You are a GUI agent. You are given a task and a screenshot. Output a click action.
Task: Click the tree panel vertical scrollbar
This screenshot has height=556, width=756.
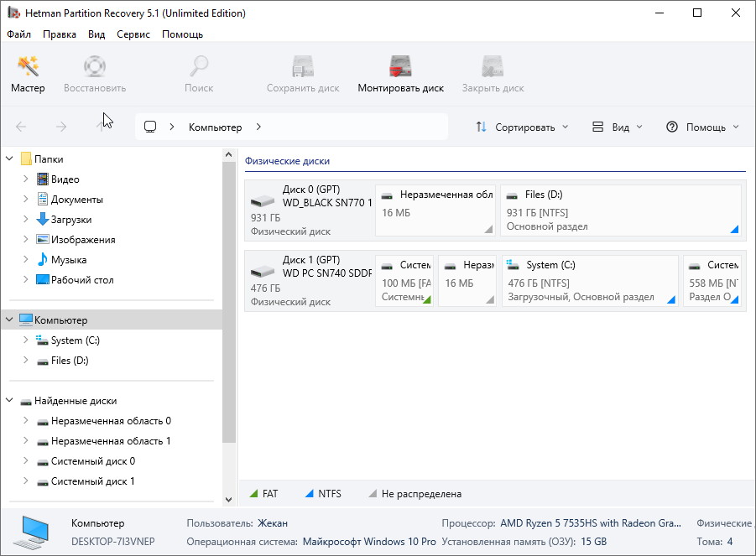click(x=228, y=303)
